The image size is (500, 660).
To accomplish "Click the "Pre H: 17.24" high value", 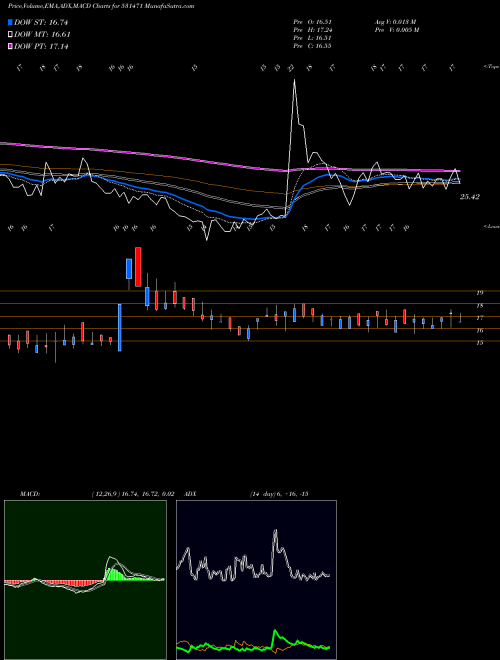I will point(313,30).
